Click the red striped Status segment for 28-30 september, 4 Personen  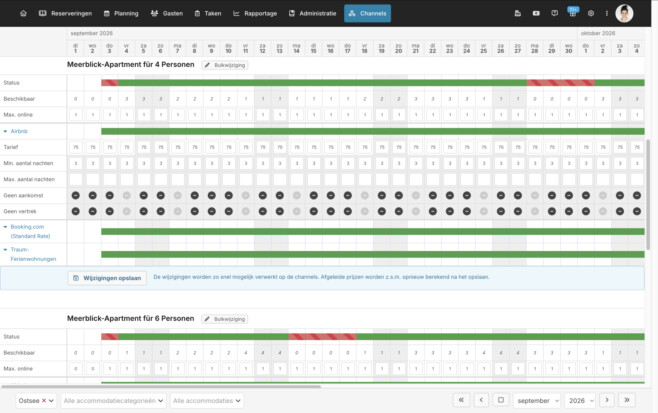(x=560, y=83)
